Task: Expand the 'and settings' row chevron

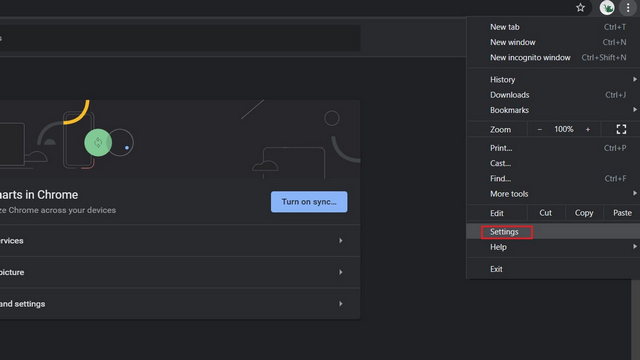Action: click(x=340, y=304)
